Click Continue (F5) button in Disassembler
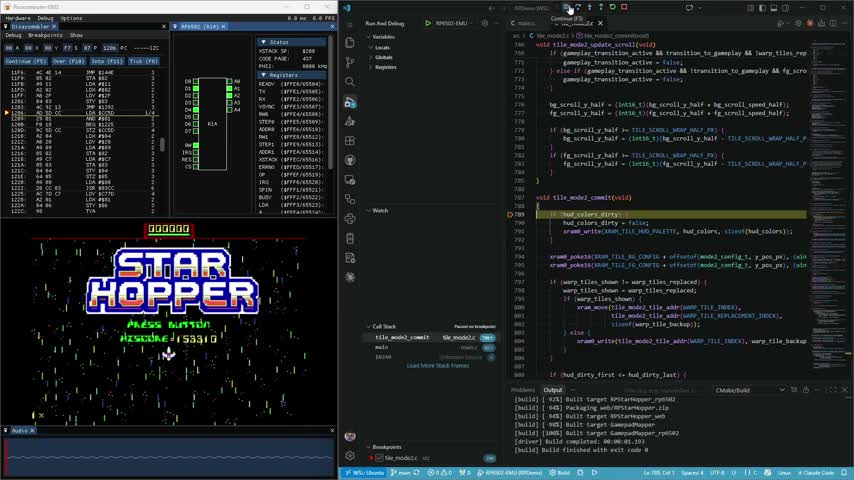This screenshot has width=854, height=480. coord(25,62)
